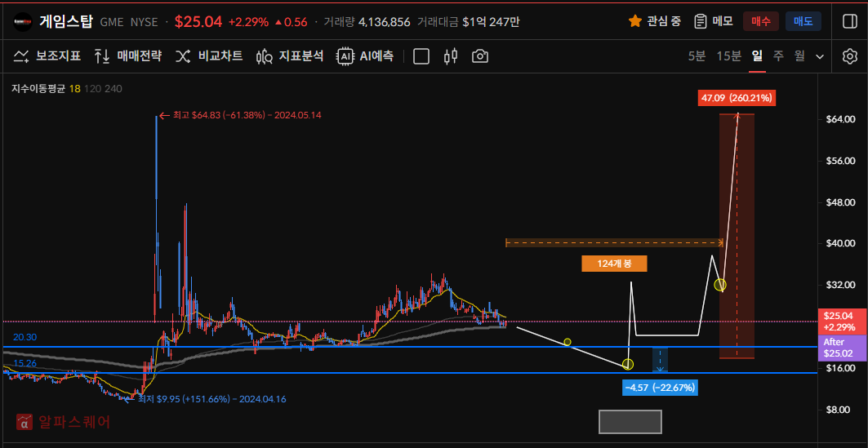Select the 20.30 horizontal line label
Viewport: 868px width, 448px height.
pos(25,337)
